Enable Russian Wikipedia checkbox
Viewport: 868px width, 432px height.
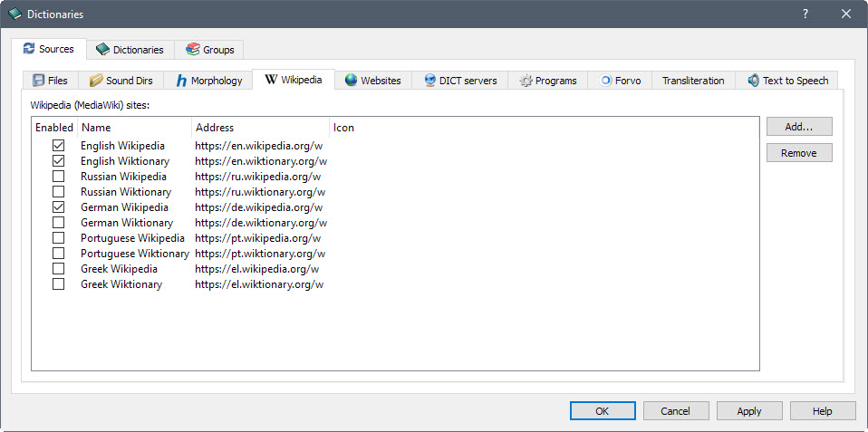pos(58,177)
